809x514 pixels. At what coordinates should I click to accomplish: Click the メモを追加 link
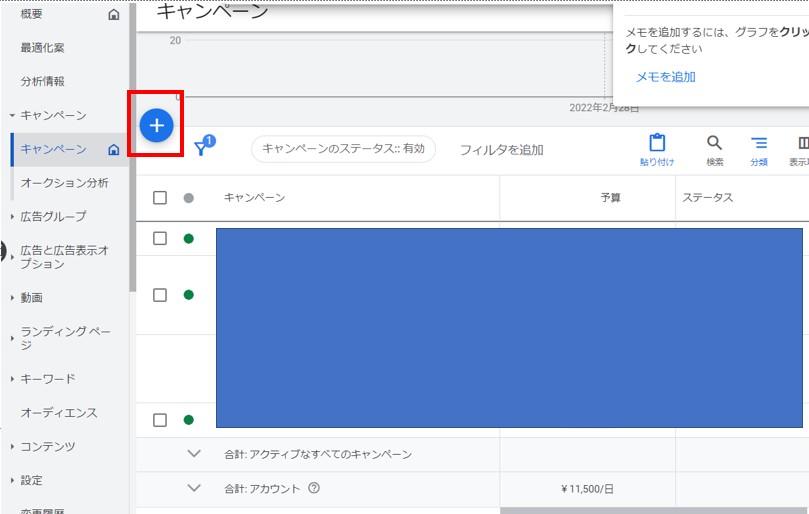[x=666, y=77]
